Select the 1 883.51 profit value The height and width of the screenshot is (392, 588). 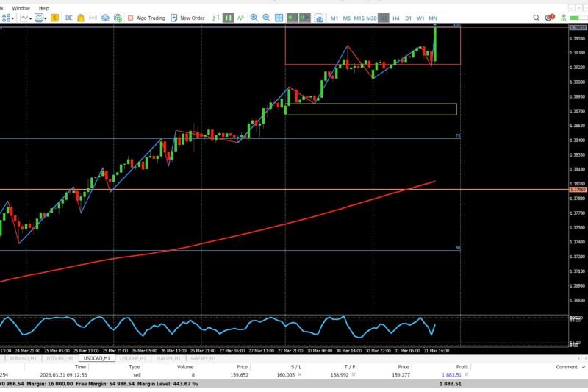[451, 375]
